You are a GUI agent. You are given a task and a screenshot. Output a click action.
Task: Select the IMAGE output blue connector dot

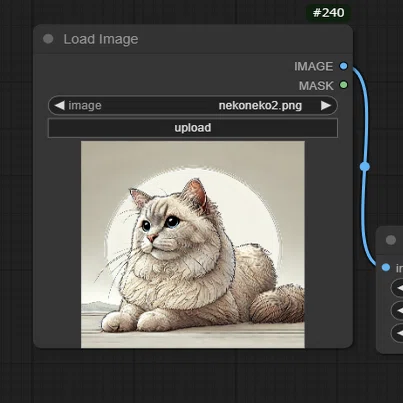(343, 66)
